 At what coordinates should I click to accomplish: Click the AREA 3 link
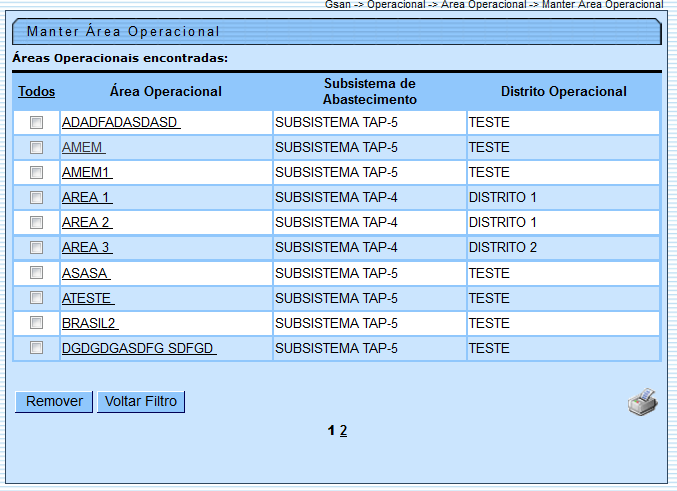tap(86, 247)
